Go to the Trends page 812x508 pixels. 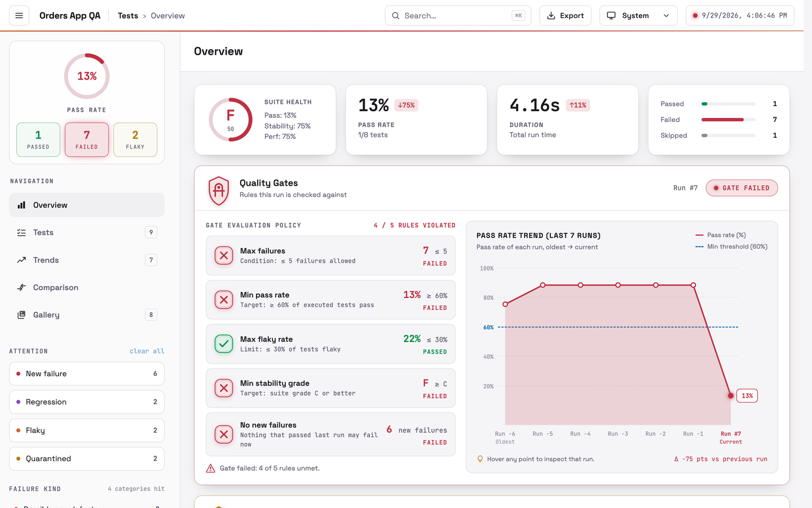pyautogui.click(x=87, y=260)
